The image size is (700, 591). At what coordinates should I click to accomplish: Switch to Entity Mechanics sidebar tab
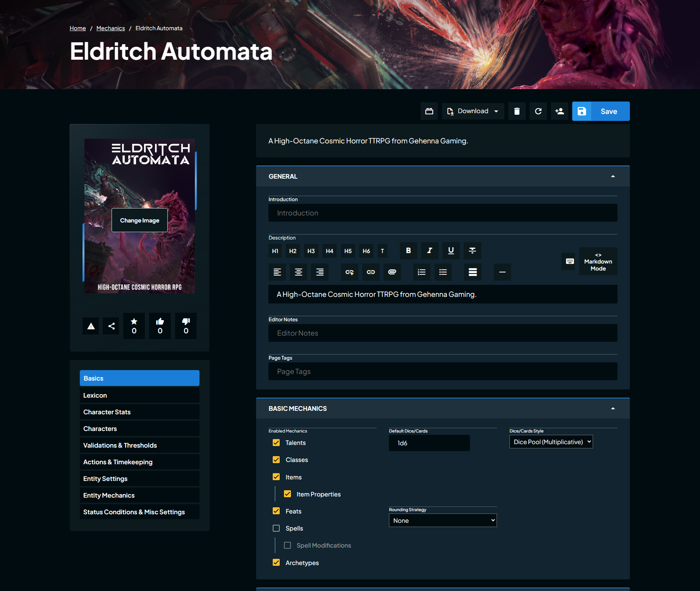(x=139, y=495)
